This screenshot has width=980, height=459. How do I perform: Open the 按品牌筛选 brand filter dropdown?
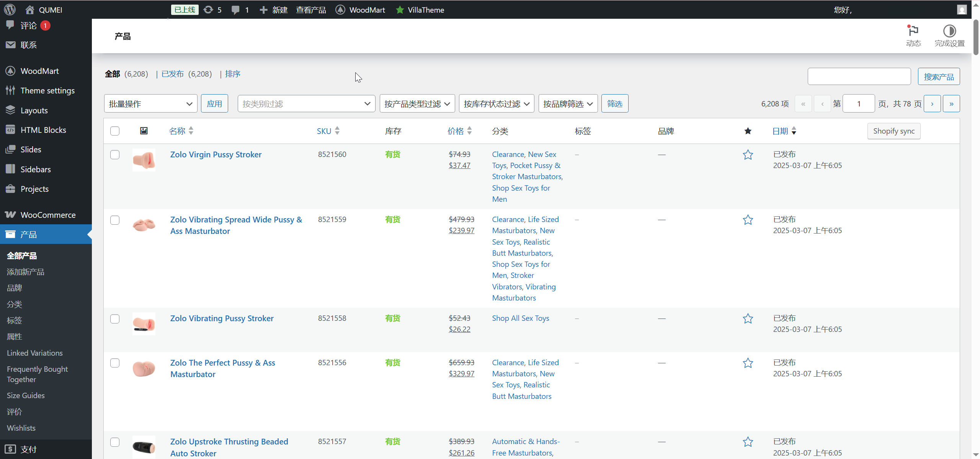point(568,103)
